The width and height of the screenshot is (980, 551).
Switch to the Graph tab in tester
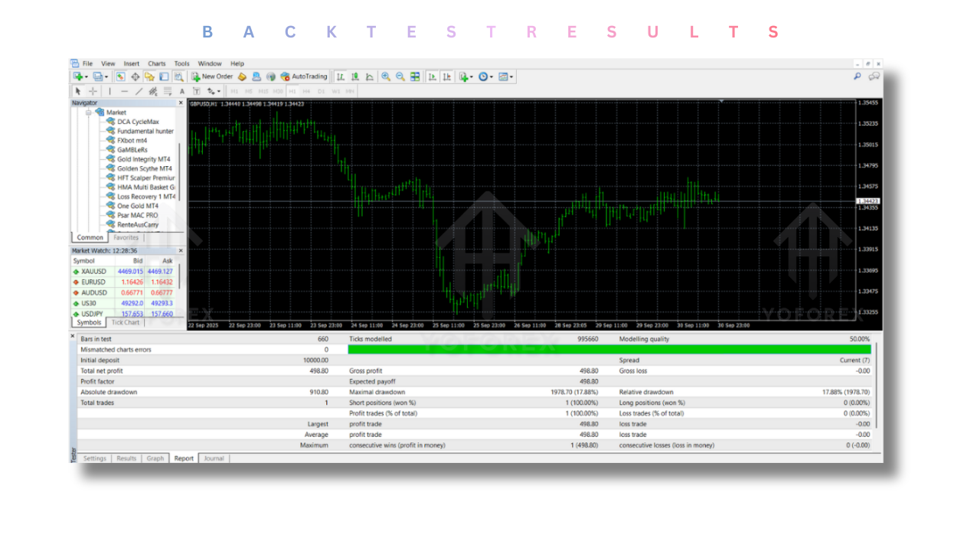(155, 458)
